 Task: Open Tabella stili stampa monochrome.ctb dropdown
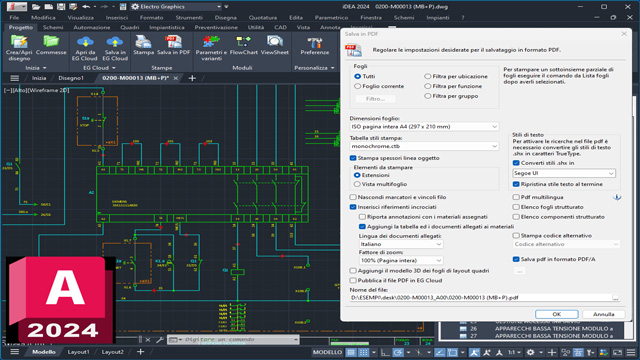(424, 146)
